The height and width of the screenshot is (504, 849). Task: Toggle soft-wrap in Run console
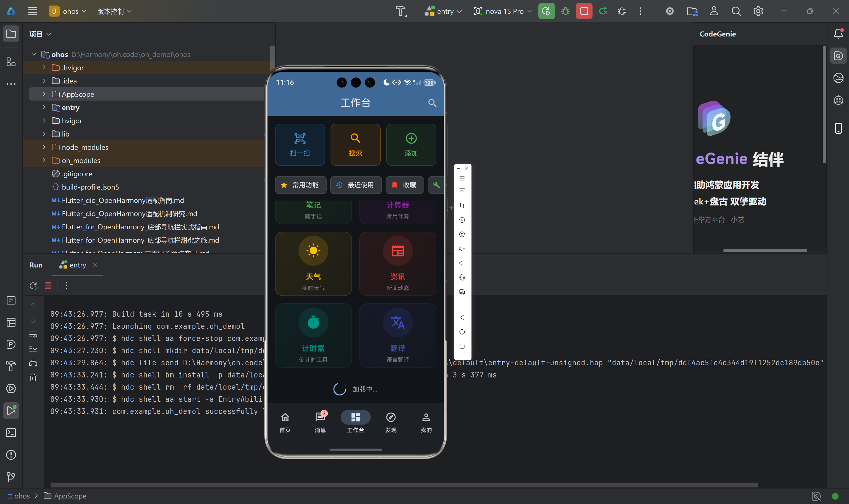tap(33, 335)
